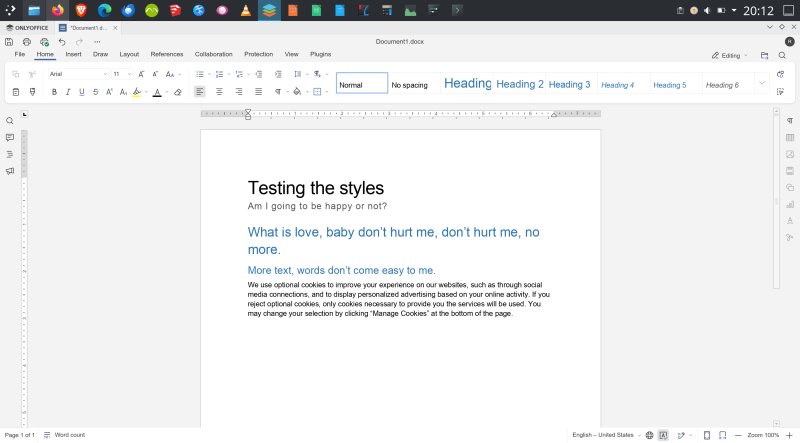Switch to the Draw tab
The height and width of the screenshot is (443, 800).
pyautogui.click(x=101, y=54)
